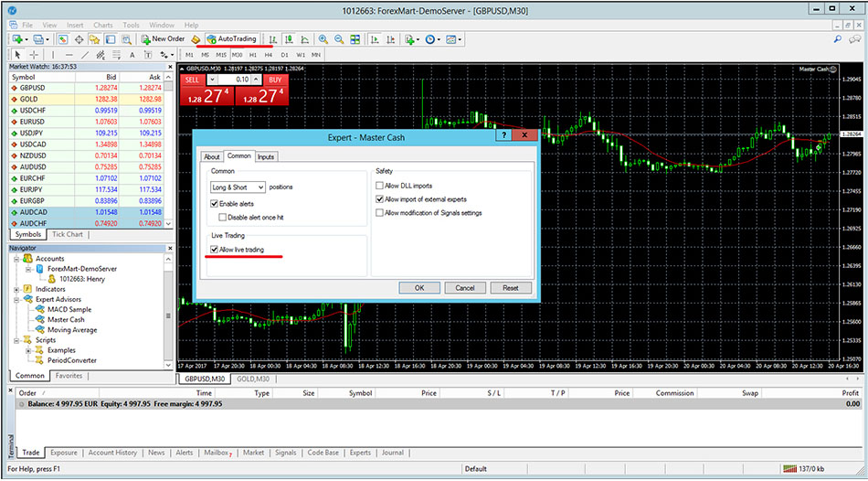Switch to the Inputs tab in dialog

(x=266, y=156)
